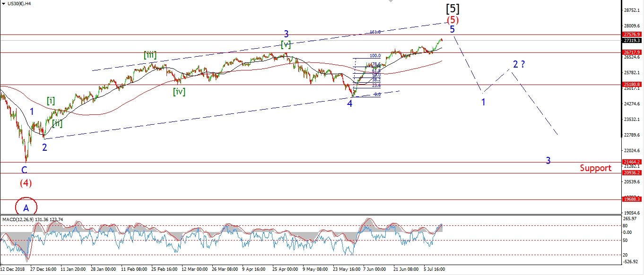Select the blue C label at December low

[x=24, y=170]
